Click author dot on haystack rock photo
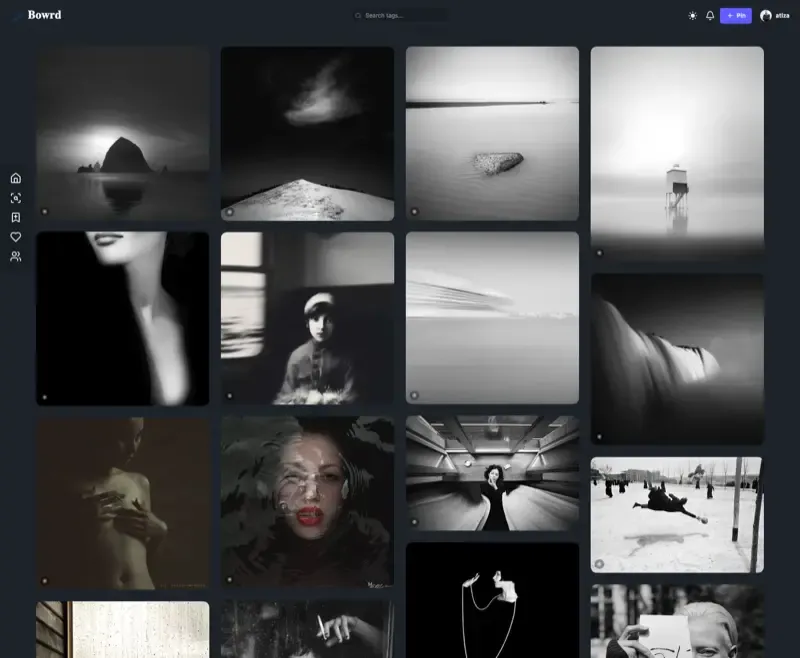The width and height of the screenshot is (800, 658). click(x=44, y=211)
